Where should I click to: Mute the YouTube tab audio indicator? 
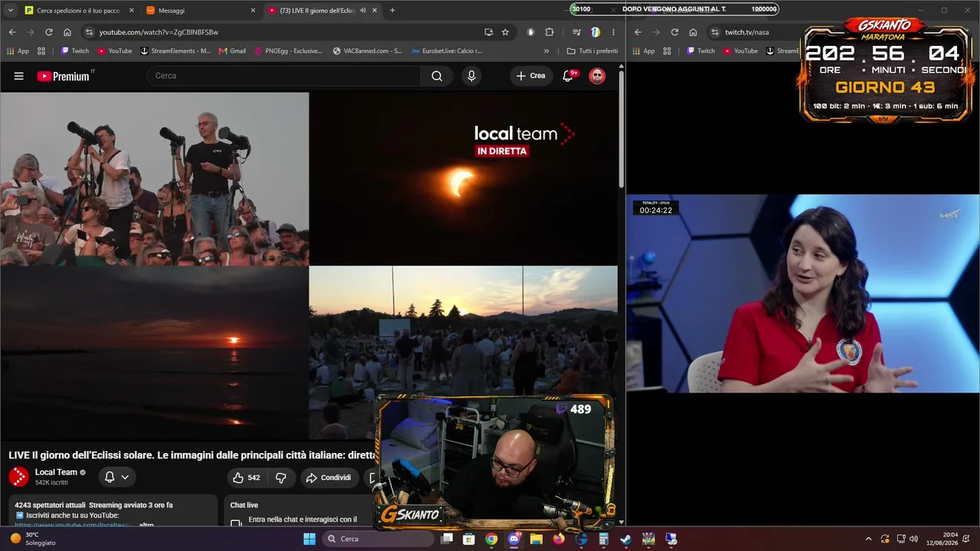coord(362,11)
